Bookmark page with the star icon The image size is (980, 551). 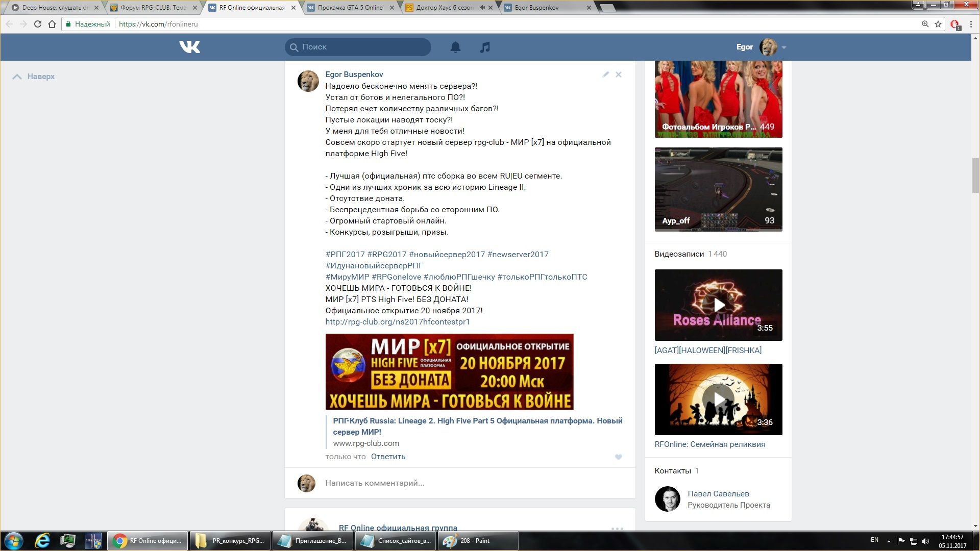938,24
